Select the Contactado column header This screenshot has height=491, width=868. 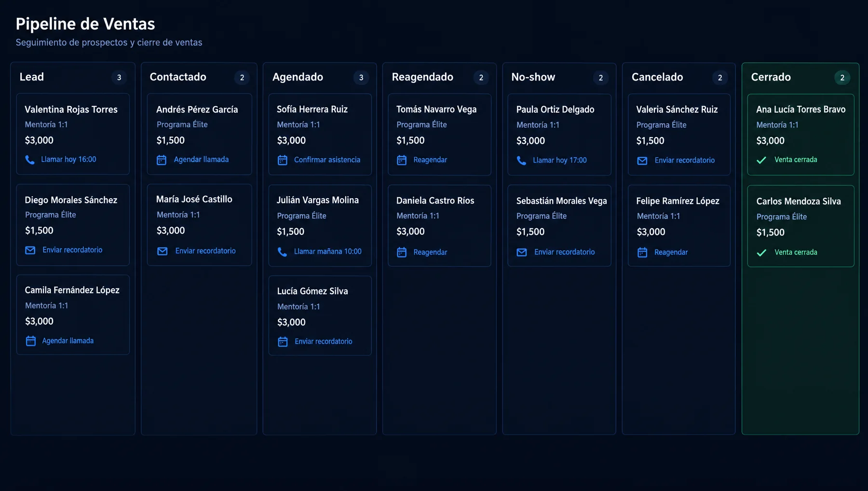(x=178, y=77)
